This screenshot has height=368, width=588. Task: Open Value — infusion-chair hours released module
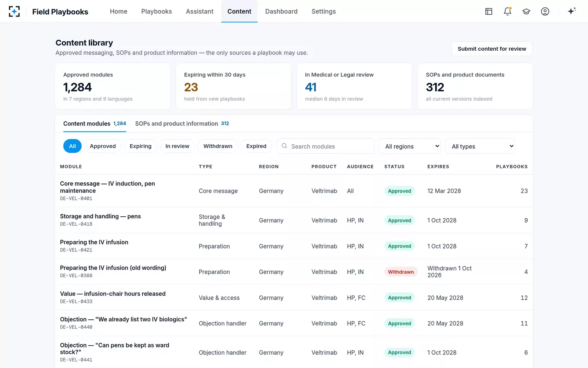tap(113, 294)
